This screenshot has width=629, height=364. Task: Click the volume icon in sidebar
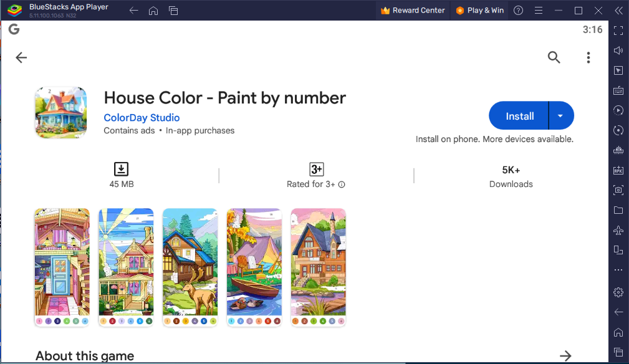click(x=618, y=50)
